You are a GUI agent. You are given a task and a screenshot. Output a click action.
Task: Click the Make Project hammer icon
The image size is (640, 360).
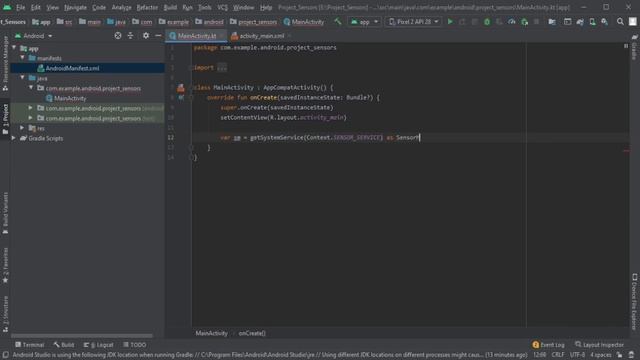click(x=338, y=22)
